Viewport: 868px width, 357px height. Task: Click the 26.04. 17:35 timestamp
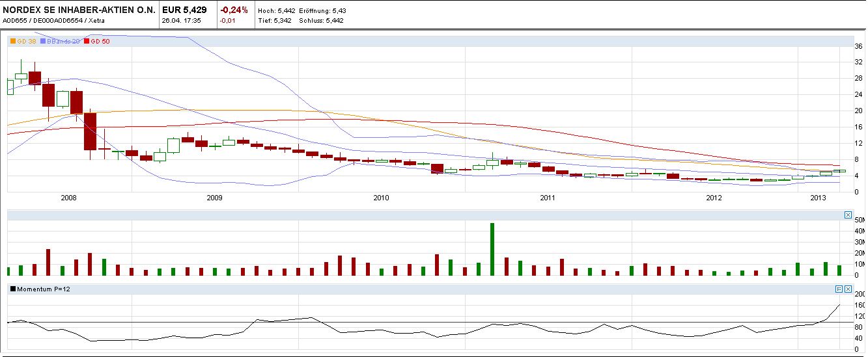(x=181, y=21)
